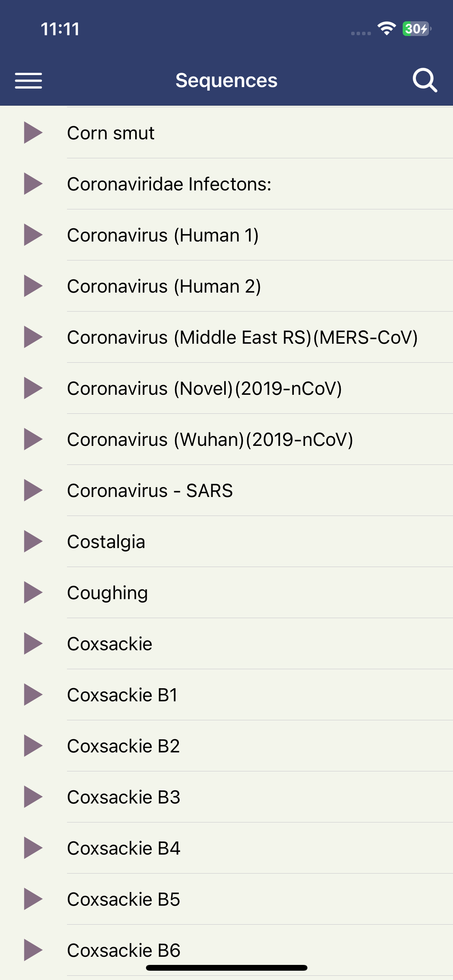This screenshot has width=453, height=980.
Task: Tap the battery indicator in status bar
Action: pos(417,29)
